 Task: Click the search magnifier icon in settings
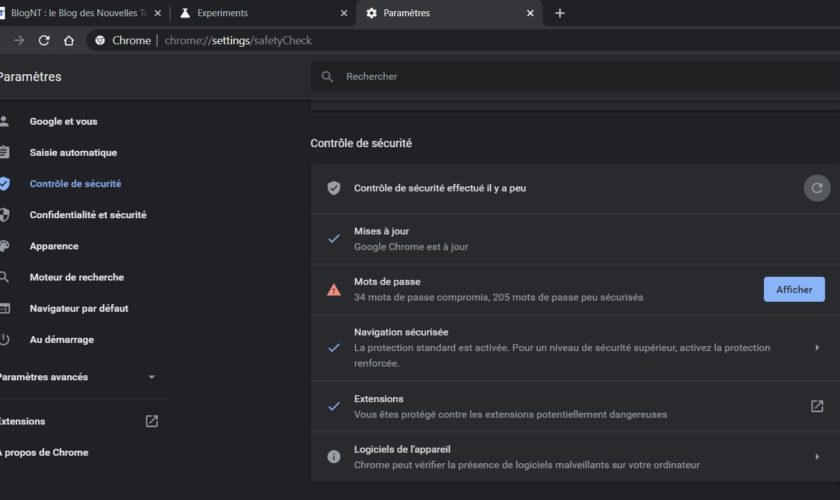coord(327,77)
